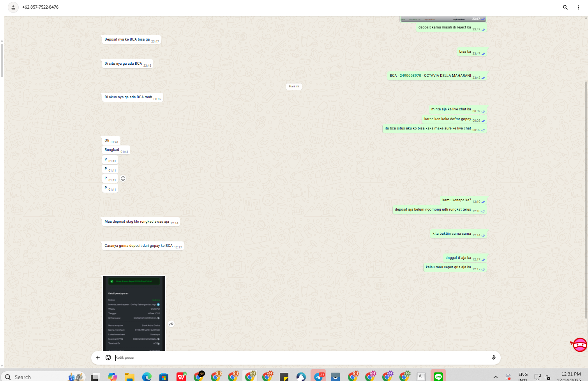Screen dimensions: 588x381
Task: Select message 'itu bca situs aku ko bisa'
Action: click(434, 129)
